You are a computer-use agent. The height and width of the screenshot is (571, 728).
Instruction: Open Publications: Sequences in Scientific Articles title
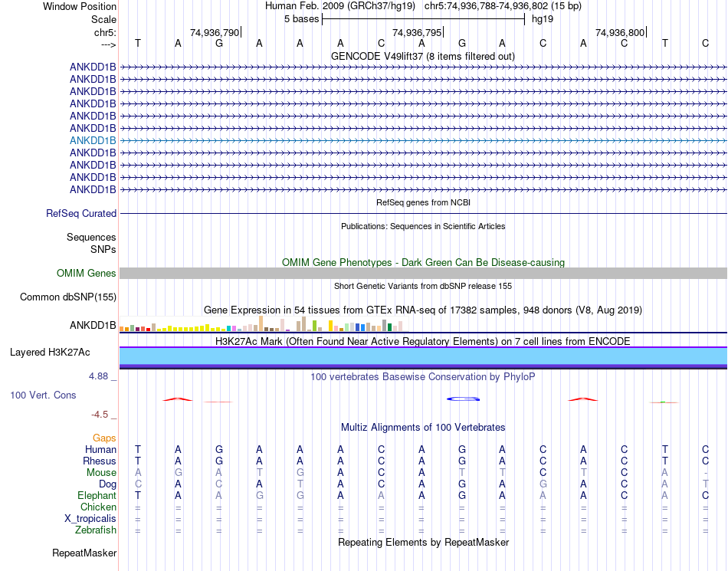point(423,226)
